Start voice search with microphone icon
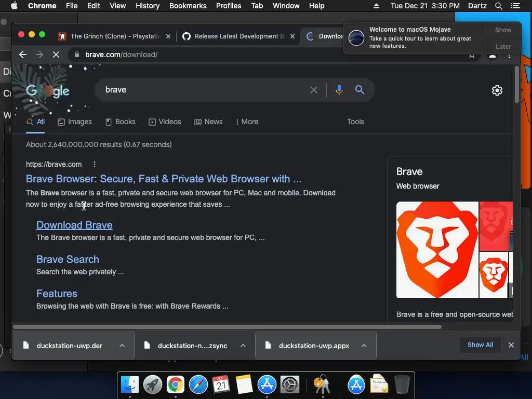Viewport: 532px width, 399px height. click(x=339, y=90)
